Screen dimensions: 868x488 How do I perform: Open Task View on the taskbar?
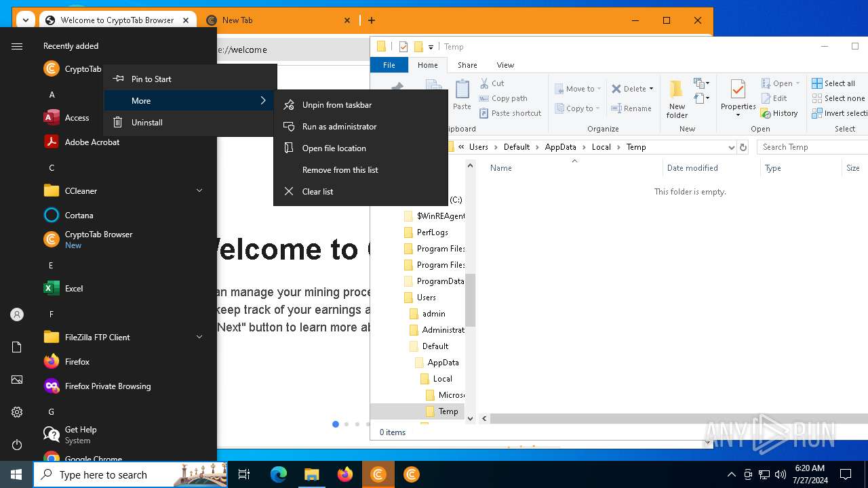click(x=244, y=474)
